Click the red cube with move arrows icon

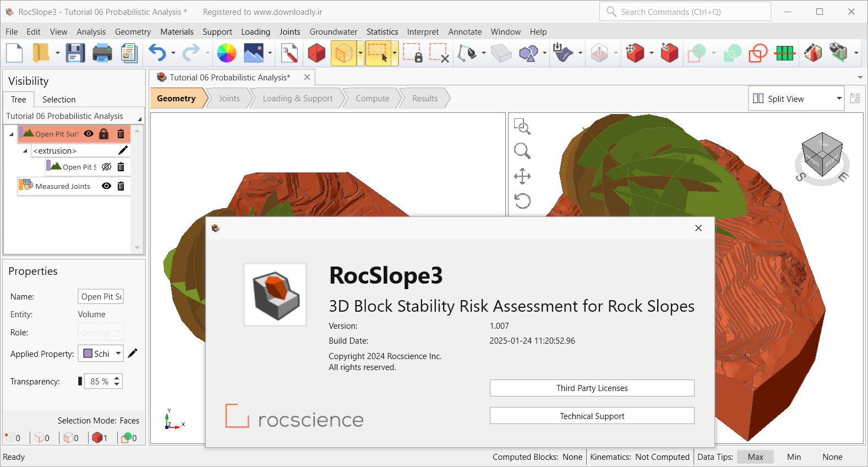(635, 53)
